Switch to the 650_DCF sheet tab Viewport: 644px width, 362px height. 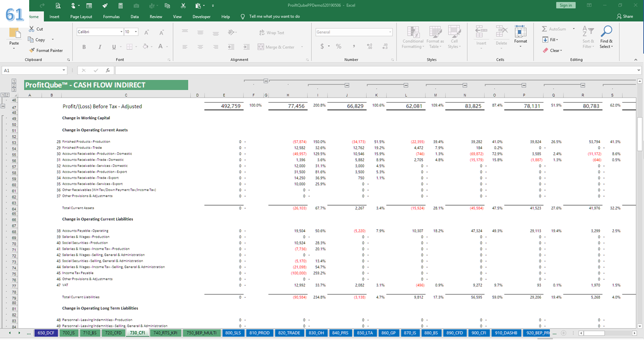point(45,333)
